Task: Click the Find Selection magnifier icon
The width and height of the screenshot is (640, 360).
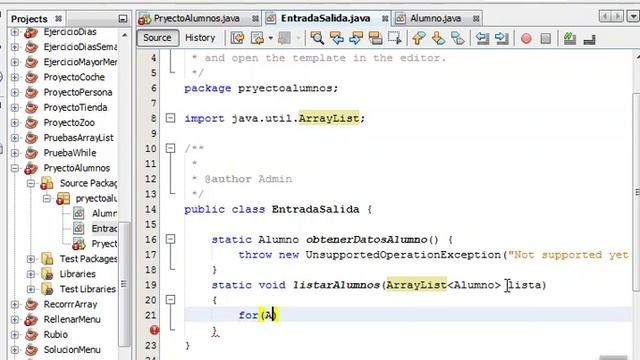Action: pos(317,38)
